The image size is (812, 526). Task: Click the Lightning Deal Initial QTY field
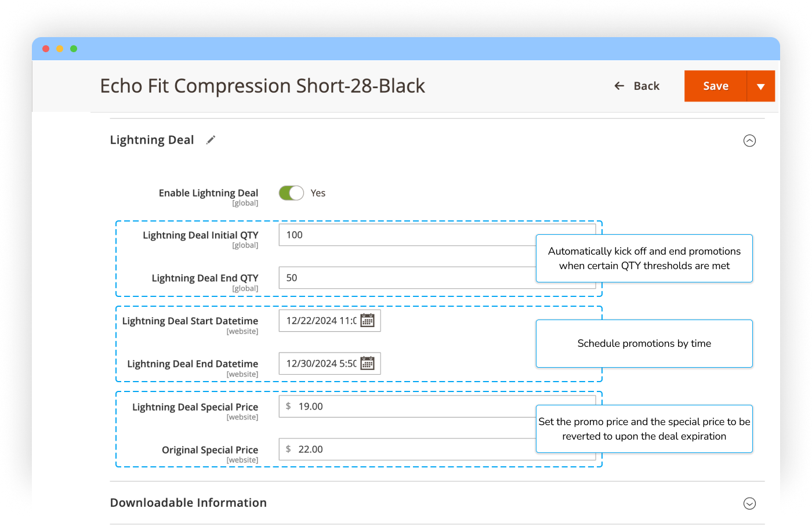(406, 235)
